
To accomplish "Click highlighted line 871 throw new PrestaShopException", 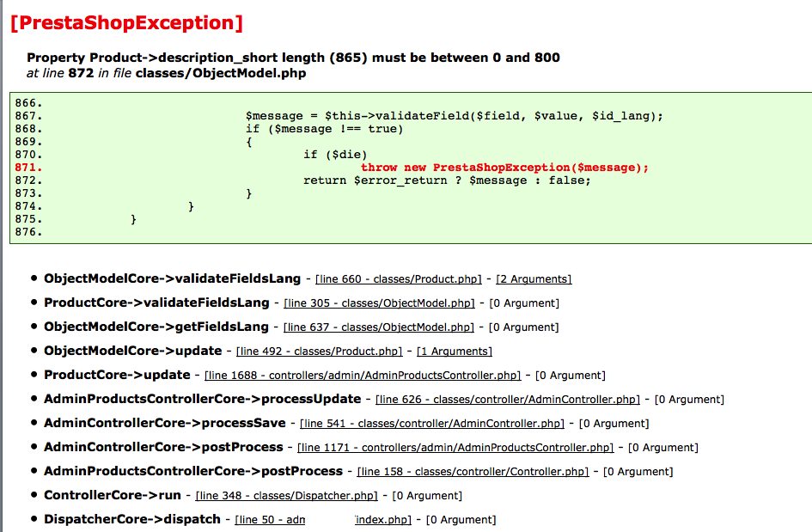I will [504, 168].
